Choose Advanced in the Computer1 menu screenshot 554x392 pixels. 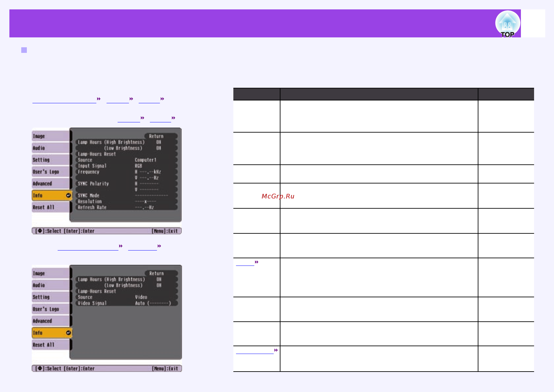pyautogui.click(x=51, y=183)
